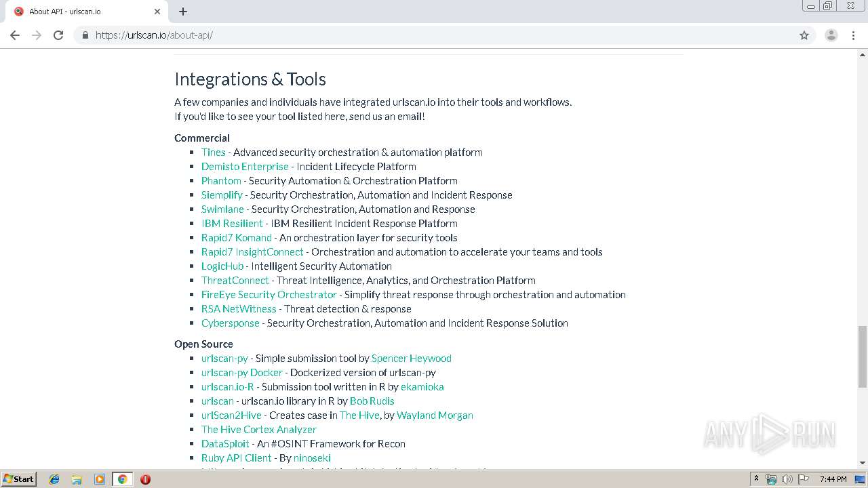Bookmark this page with the star icon
This screenshot has height=488, width=868.
(804, 35)
